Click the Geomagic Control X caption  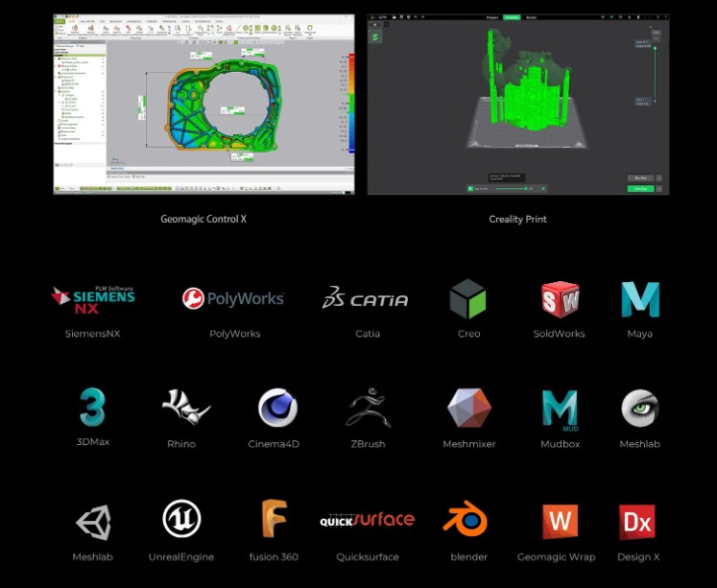[x=203, y=219]
